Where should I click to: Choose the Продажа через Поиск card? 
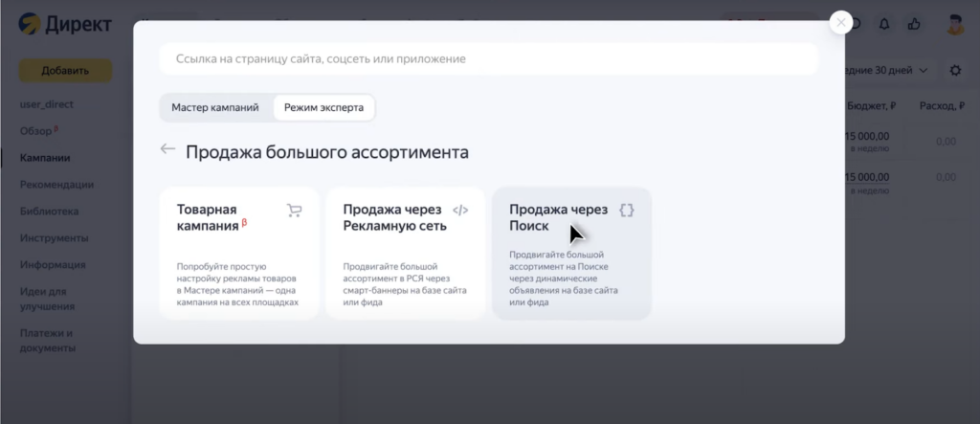click(571, 254)
